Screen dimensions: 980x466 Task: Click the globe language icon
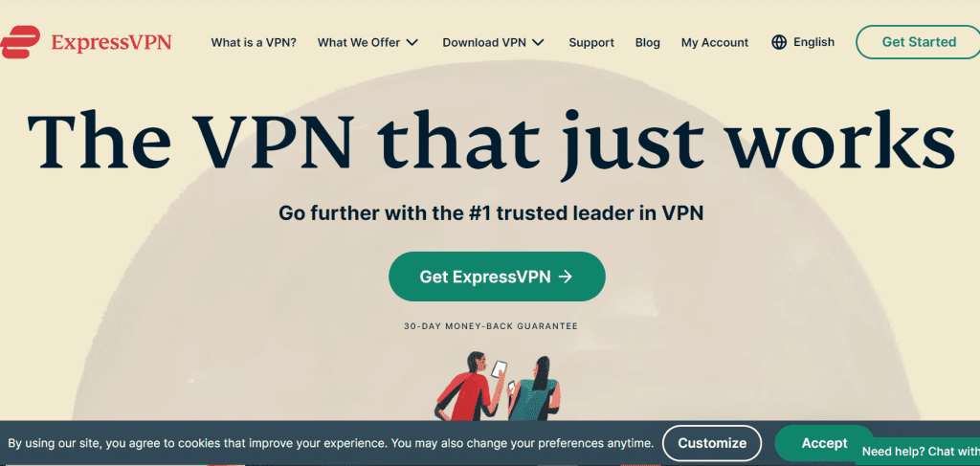click(779, 42)
